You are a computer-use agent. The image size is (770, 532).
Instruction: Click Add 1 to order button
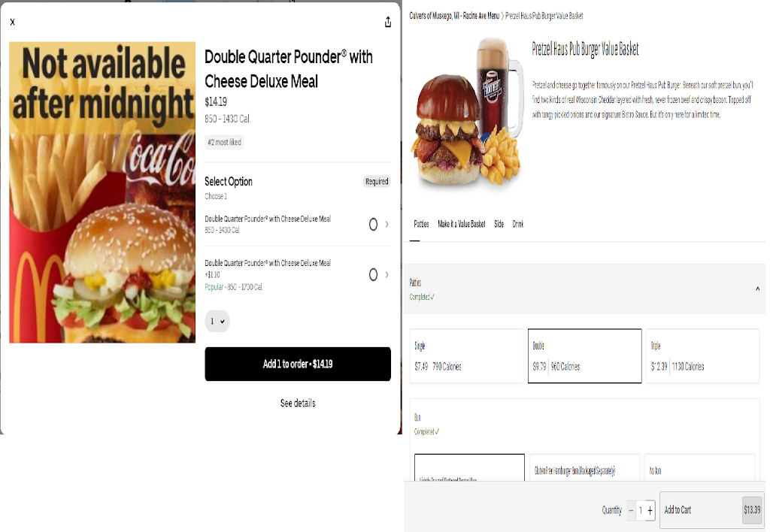(x=298, y=364)
